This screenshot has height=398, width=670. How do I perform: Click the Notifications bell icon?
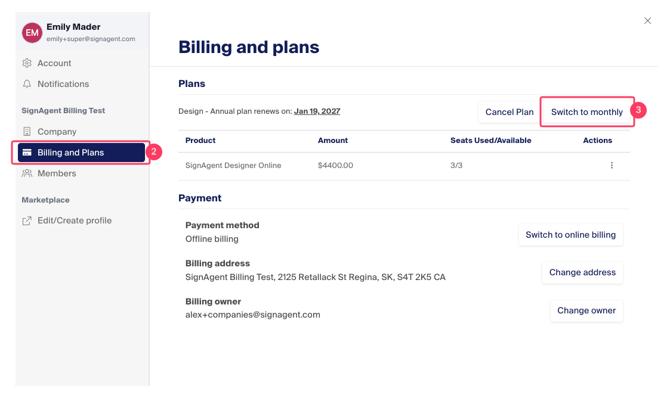coord(27,84)
